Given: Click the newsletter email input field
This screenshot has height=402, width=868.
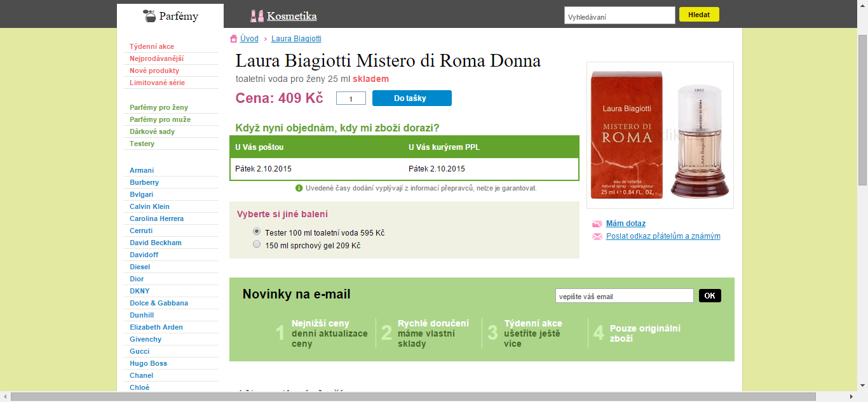Looking at the screenshot, I should click(x=624, y=296).
